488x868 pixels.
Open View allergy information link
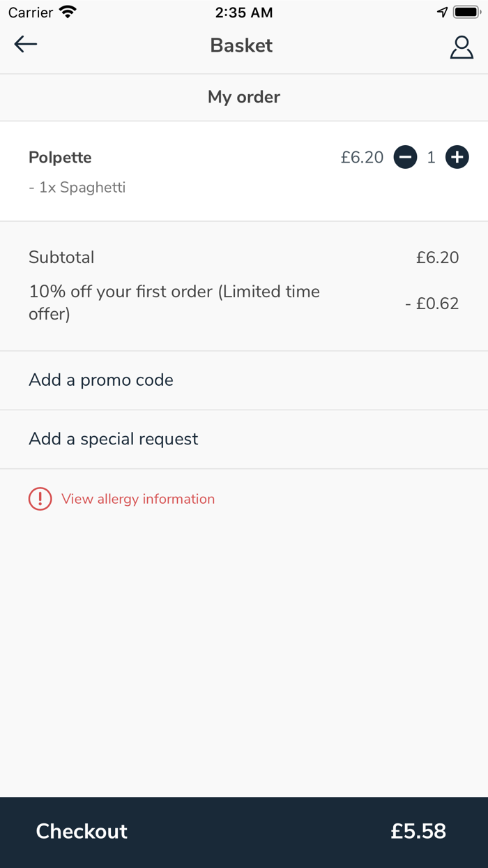138,499
